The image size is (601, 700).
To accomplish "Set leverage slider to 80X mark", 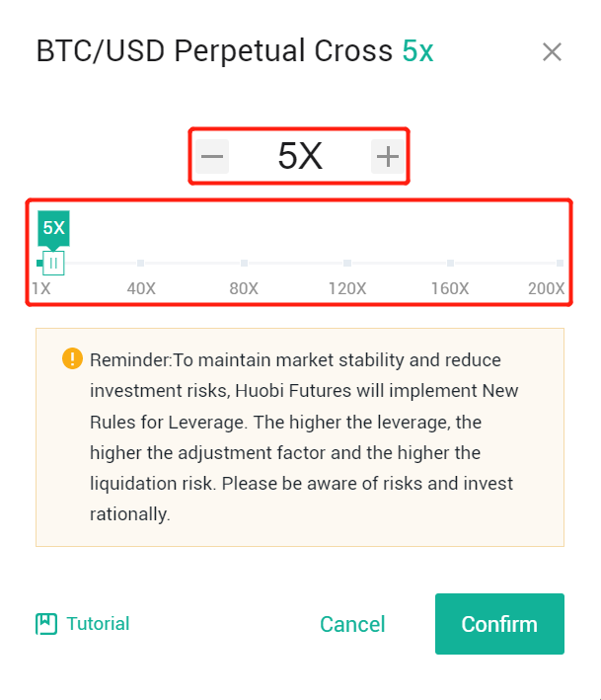I will pos(244,263).
